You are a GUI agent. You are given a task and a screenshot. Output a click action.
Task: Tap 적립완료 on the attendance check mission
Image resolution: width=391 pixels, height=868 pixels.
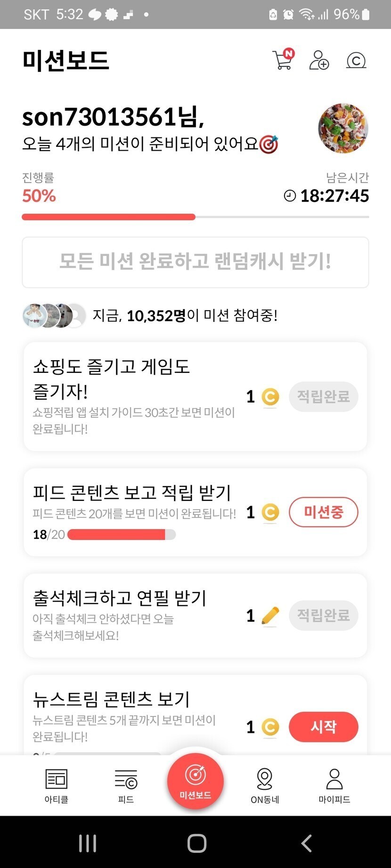(x=323, y=615)
